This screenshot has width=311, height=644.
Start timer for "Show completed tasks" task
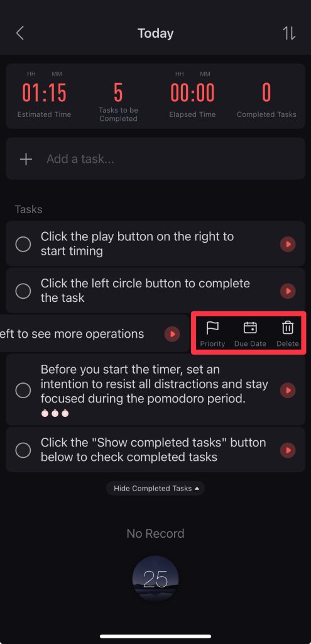288,450
